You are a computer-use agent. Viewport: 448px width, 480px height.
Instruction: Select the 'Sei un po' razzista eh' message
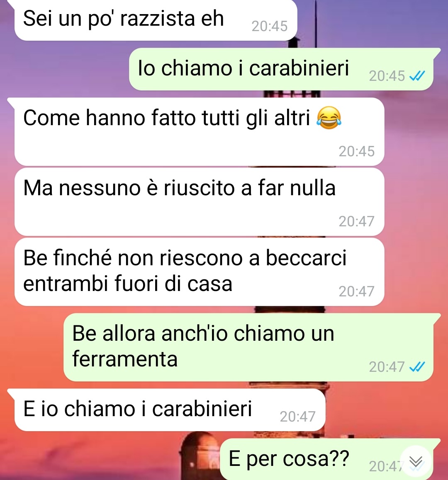click(156, 20)
